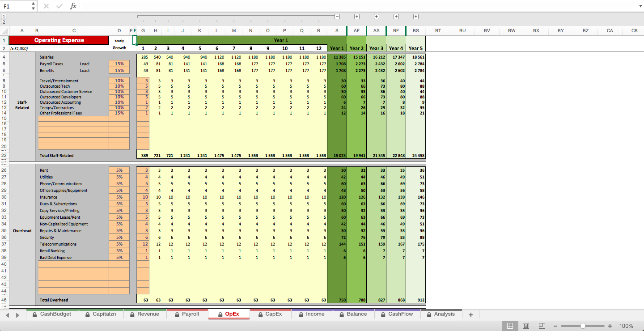Click the Insurance growth 5% cell
The height and width of the screenshot is (331, 644).
(119, 197)
